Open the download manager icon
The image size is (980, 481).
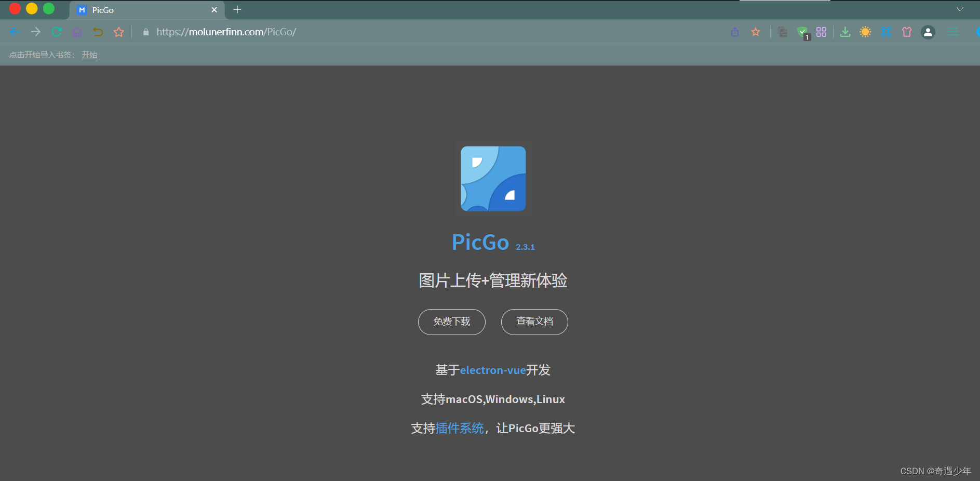[x=845, y=32]
